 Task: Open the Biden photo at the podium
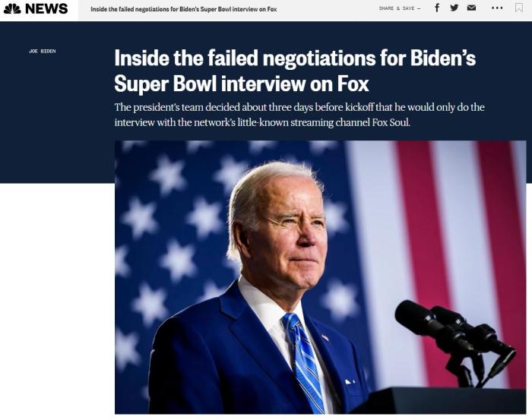[320, 277]
